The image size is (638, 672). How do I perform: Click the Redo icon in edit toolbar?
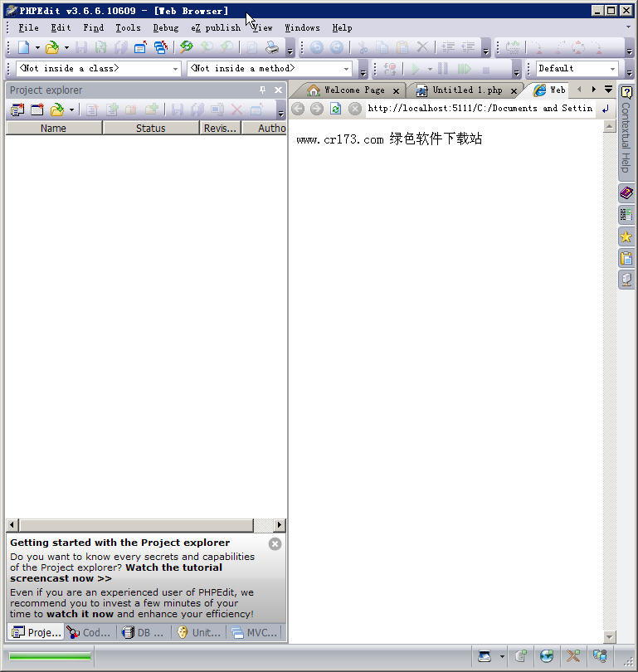click(x=337, y=47)
